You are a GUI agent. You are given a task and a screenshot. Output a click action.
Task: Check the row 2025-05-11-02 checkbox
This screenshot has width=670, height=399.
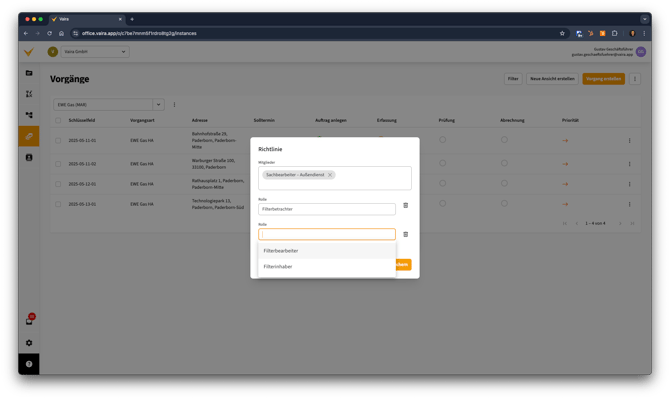(58, 164)
